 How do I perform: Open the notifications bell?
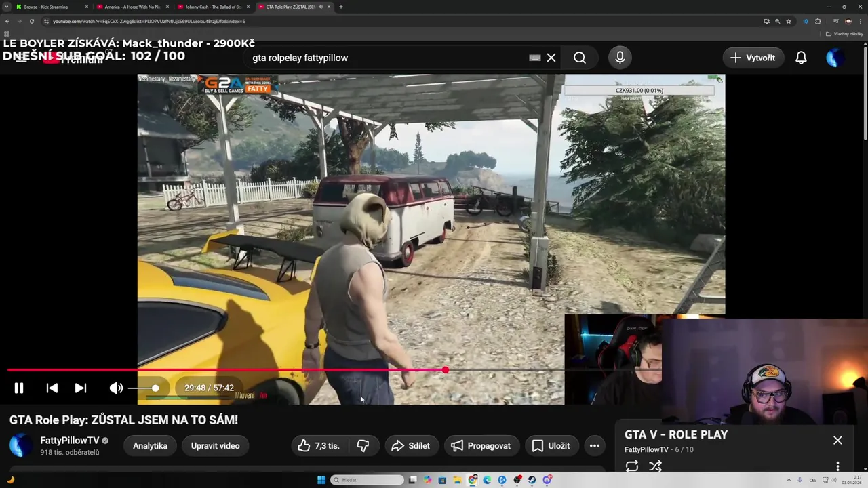801,58
